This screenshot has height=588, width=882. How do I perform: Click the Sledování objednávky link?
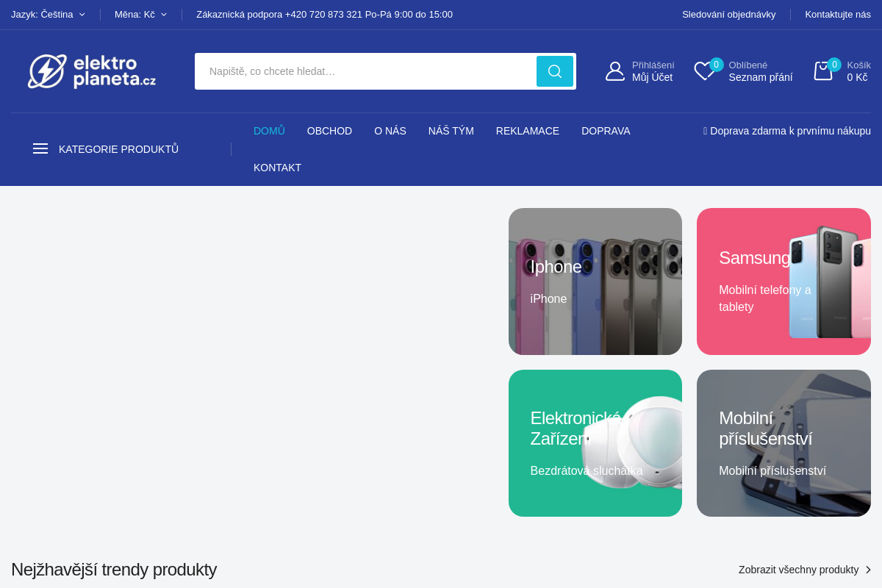[x=728, y=14]
